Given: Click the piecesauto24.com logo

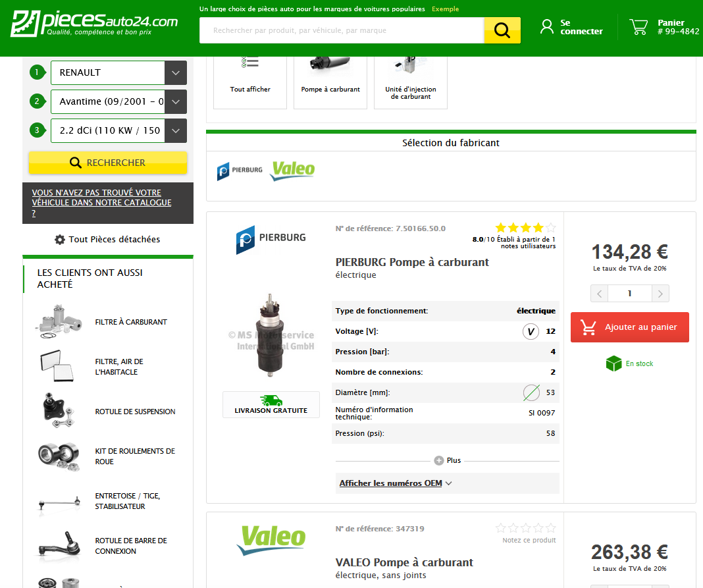Looking at the screenshot, I should click(94, 23).
